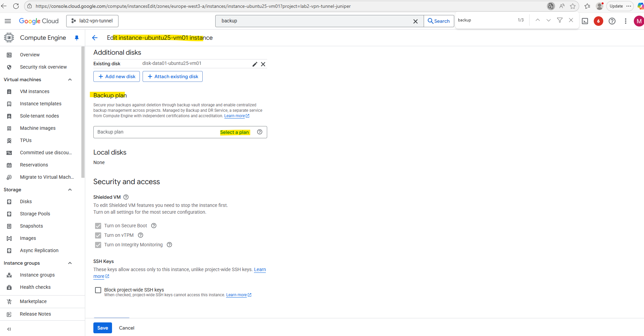Open the account avatar M
This screenshot has height=336, width=644.
(639, 21)
